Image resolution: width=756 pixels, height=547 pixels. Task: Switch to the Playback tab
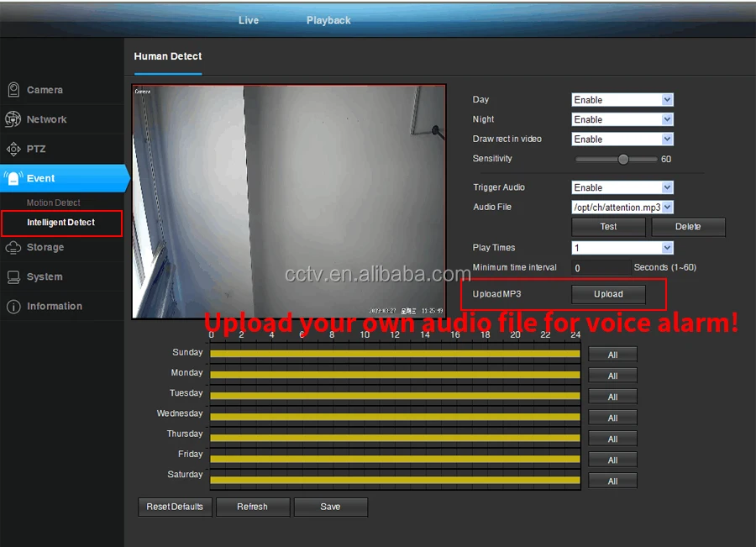tap(328, 20)
